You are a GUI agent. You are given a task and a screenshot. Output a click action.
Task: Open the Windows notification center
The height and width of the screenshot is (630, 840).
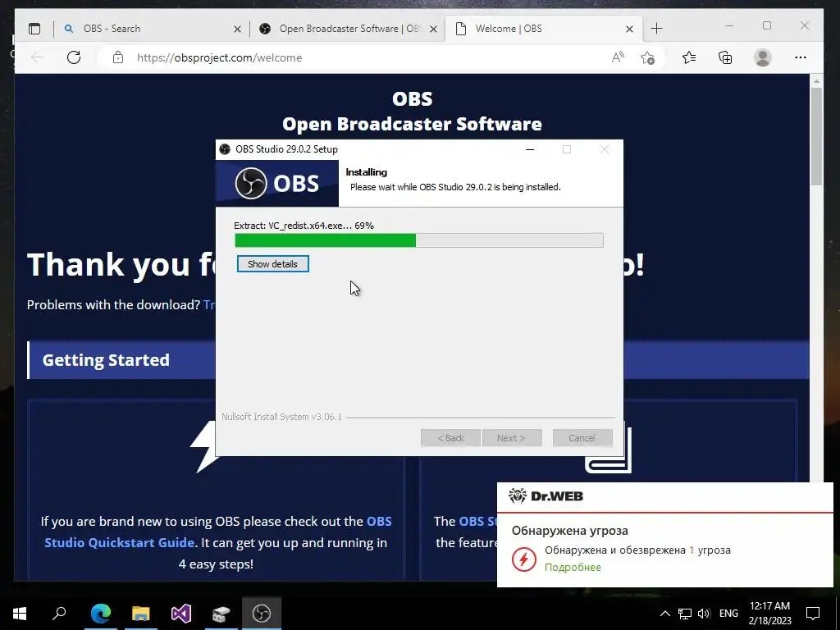click(813, 614)
